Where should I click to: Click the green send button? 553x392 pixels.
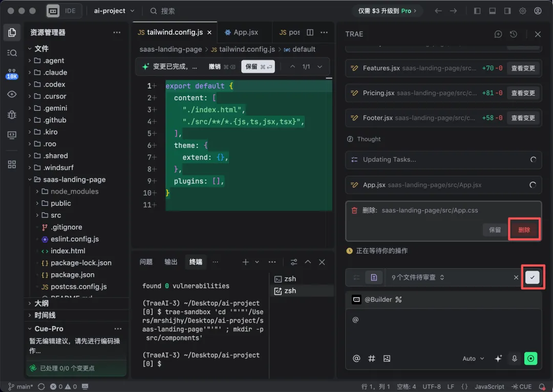coord(531,359)
